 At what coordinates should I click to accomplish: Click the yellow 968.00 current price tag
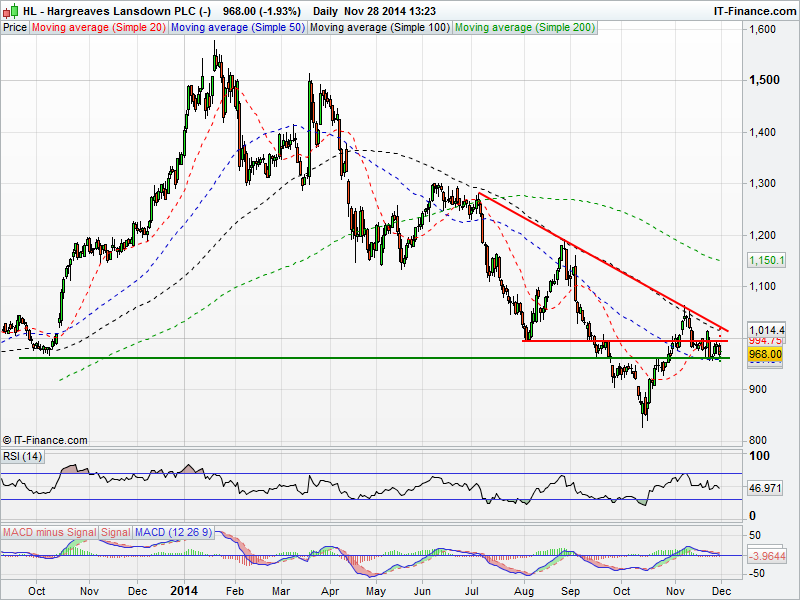(x=764, y=354)
